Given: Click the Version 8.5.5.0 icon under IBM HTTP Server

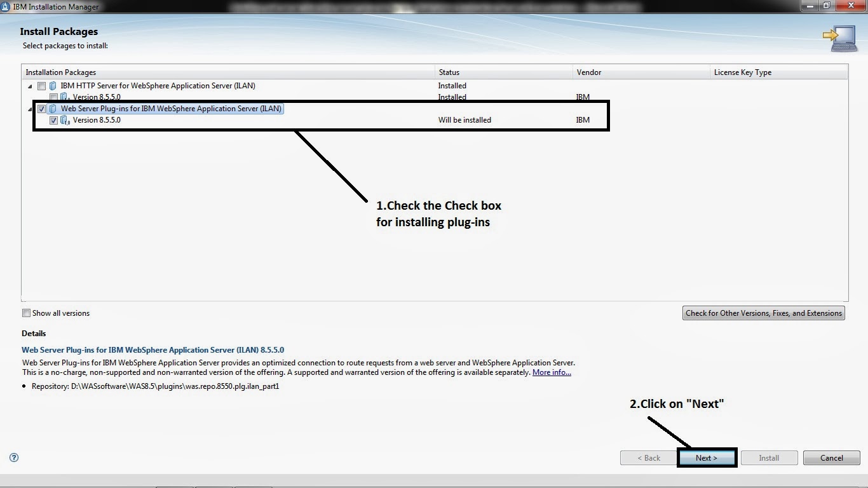Looking at the screenshot, I should (64, 97).
